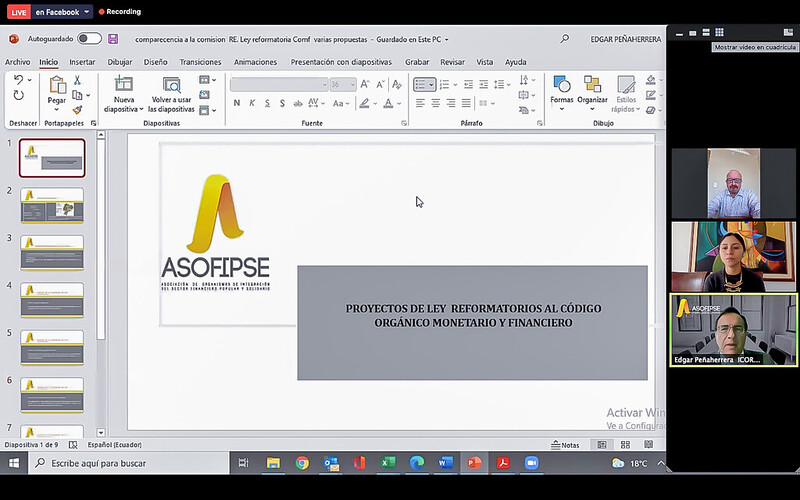Click the decrease font size icon

(x=381, y=85)
